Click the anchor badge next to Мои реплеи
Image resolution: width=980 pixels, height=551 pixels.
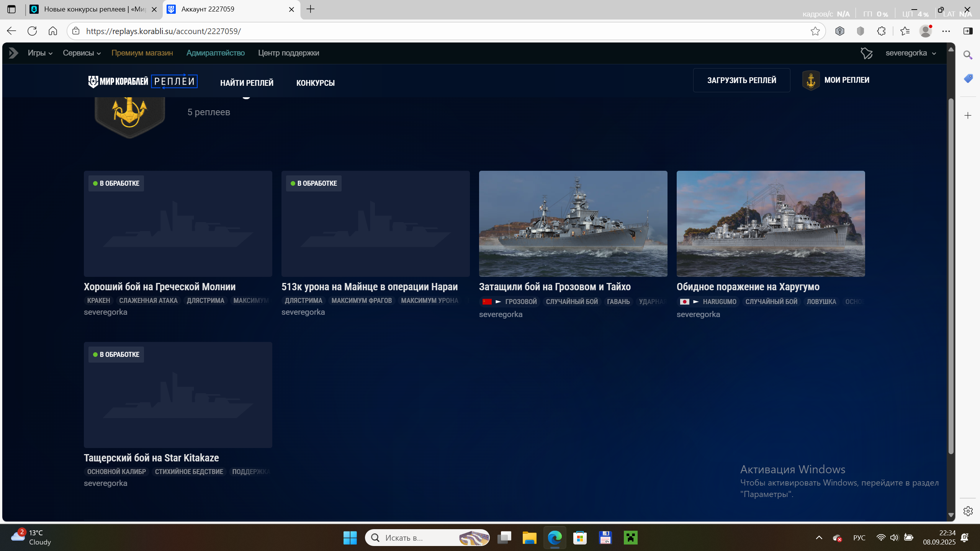pyautogui.click(x=811, y=80)
